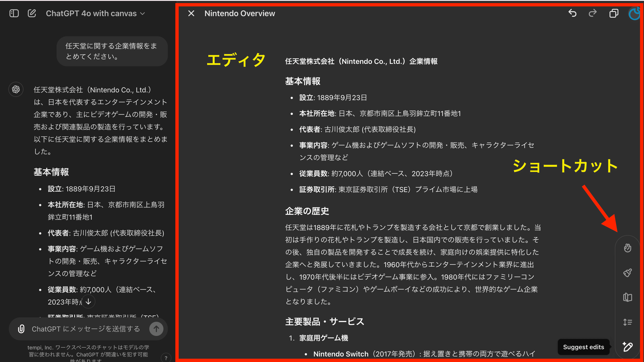Undo the last canvas edit
Image resolution: width=644 pixels, height=362 pixels.
pos(572,13)
